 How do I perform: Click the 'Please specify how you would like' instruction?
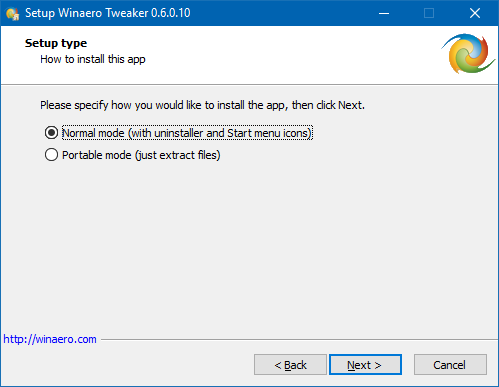(x=203, y=105)
